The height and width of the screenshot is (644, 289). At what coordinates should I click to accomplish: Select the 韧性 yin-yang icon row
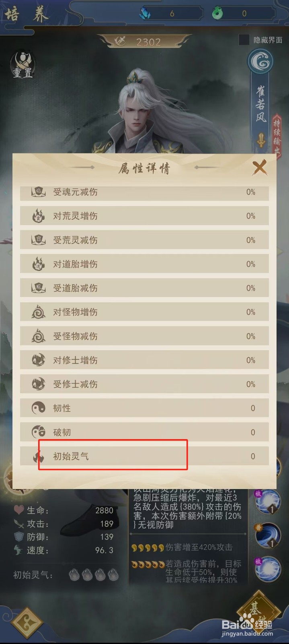coord(144,408)
